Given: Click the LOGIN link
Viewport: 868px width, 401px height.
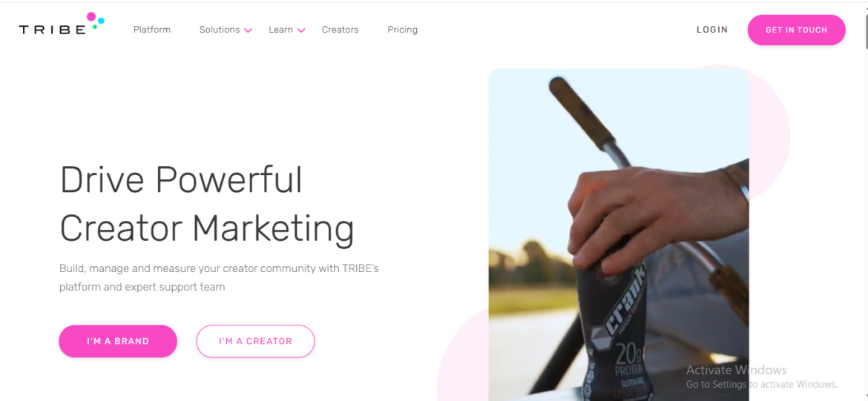Looking at the screenshot, I should (712, 30).
